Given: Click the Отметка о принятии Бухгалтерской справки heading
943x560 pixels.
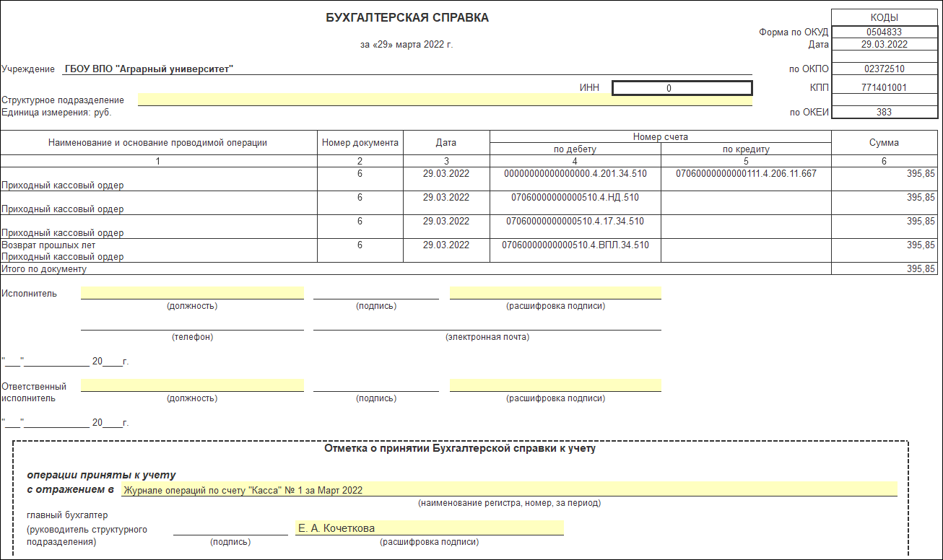Looking at the screenshot, I should point(460,449).
